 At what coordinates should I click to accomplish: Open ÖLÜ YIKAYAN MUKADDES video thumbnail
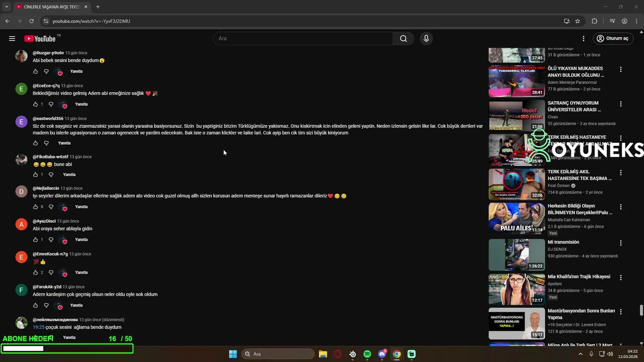point(517,80)
